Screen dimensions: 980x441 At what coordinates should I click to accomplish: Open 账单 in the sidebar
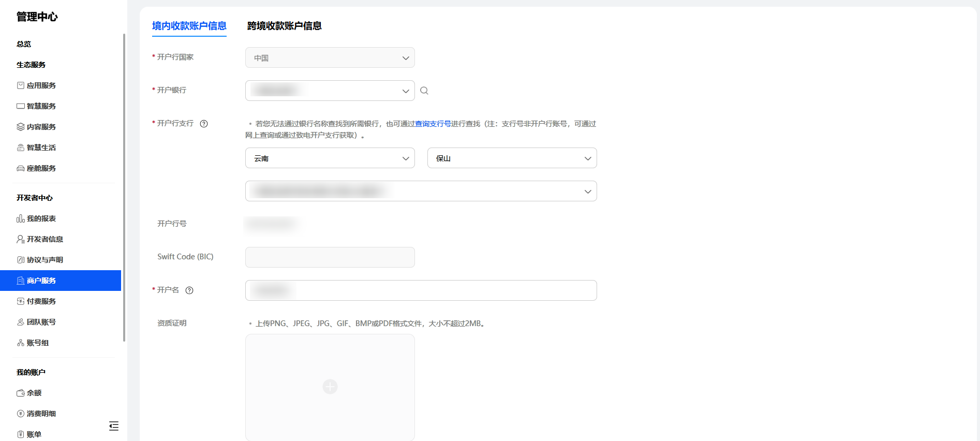click(34, 434)
